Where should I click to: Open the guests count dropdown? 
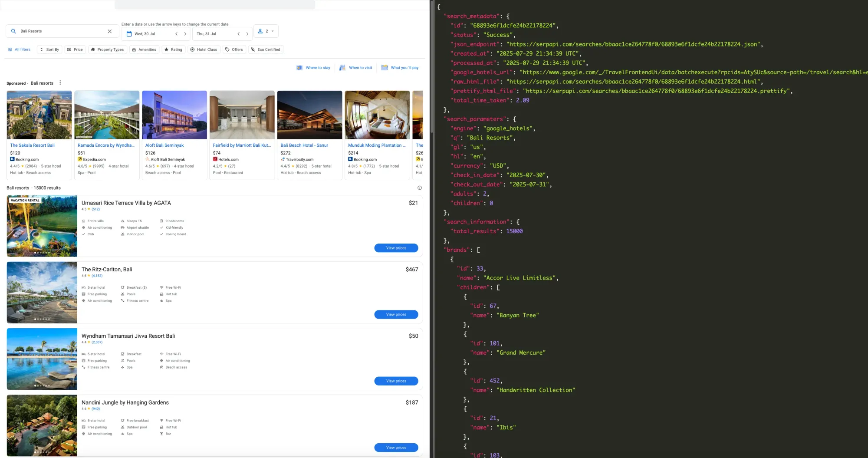pos(266,31)
